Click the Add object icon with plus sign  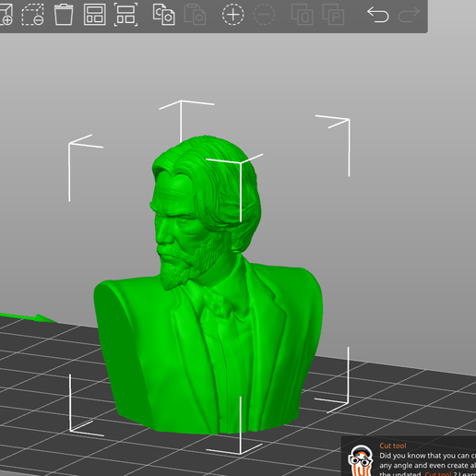(x=6, y=14)
